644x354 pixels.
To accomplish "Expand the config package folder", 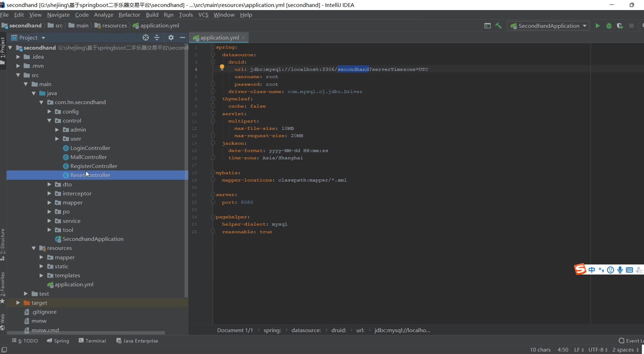I will (x=49, y=111).
